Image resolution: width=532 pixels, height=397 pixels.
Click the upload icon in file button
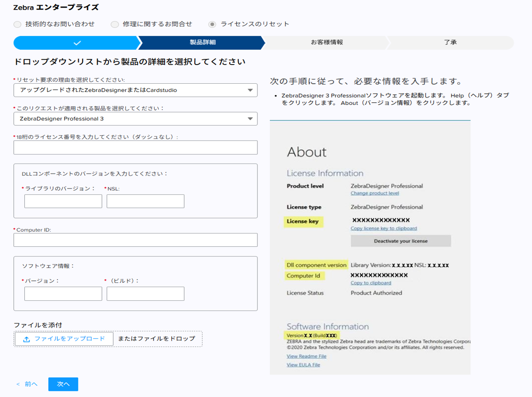(x=26, y=339)
